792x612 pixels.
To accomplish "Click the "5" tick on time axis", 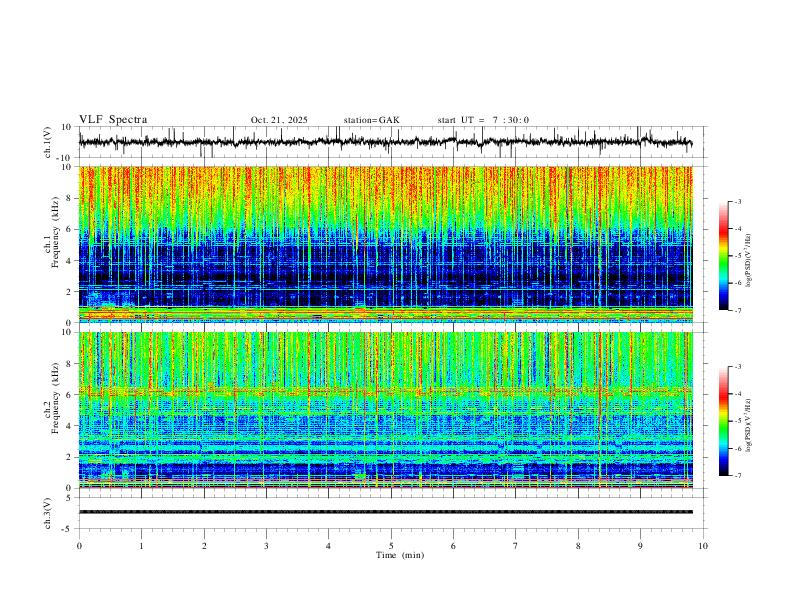I will [391, 546].
